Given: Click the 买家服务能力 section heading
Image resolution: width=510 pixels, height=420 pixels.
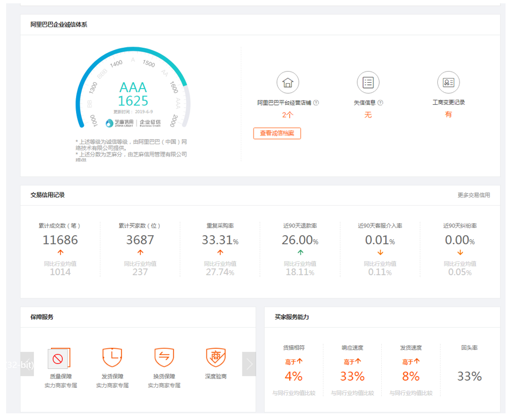Looking at the screenshot, I should tap(292, 317).
